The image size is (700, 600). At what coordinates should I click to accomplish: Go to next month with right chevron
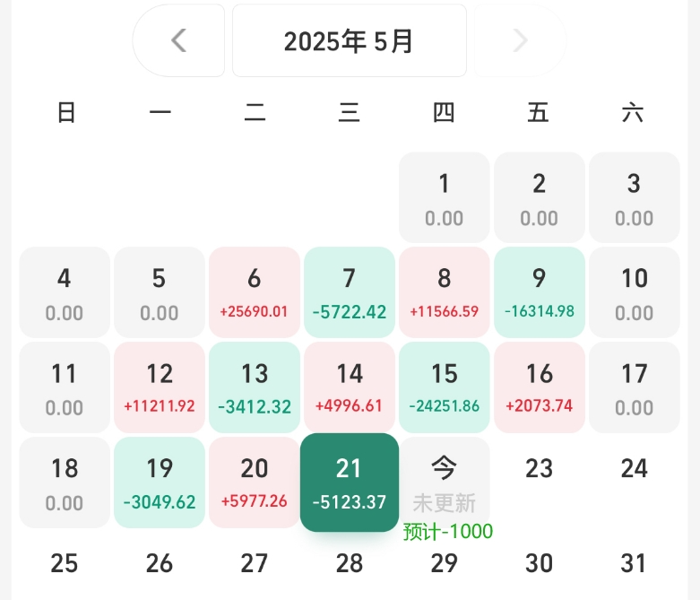[x=520, y=40]
